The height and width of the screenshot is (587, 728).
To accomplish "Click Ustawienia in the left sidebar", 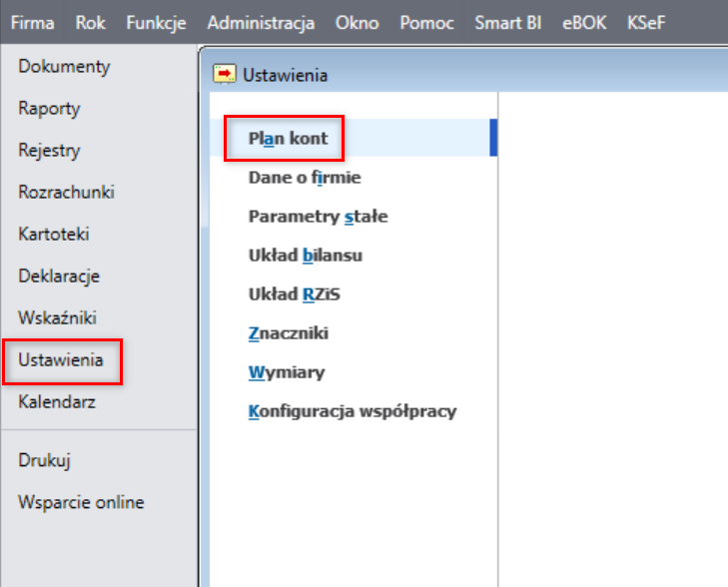I will [61, 360].
